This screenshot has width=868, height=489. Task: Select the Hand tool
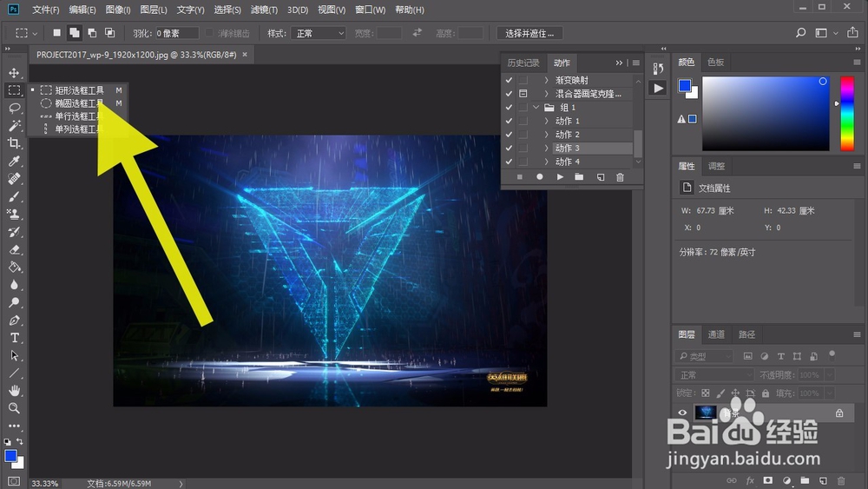pos(15,391)
